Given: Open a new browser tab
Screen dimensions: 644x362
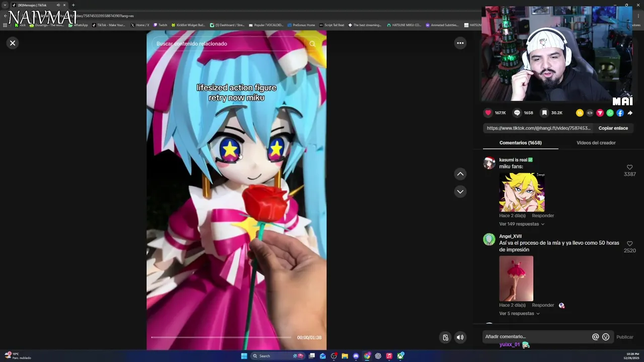Looking at the screenshot, I should pos(73,5).
